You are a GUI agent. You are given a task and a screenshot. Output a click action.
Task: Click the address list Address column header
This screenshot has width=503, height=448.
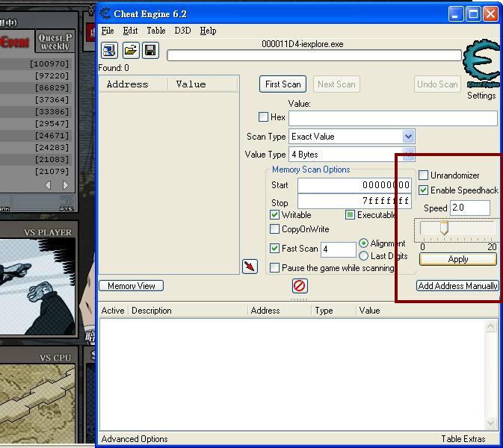pyautogui.click(x=280, y=311)
